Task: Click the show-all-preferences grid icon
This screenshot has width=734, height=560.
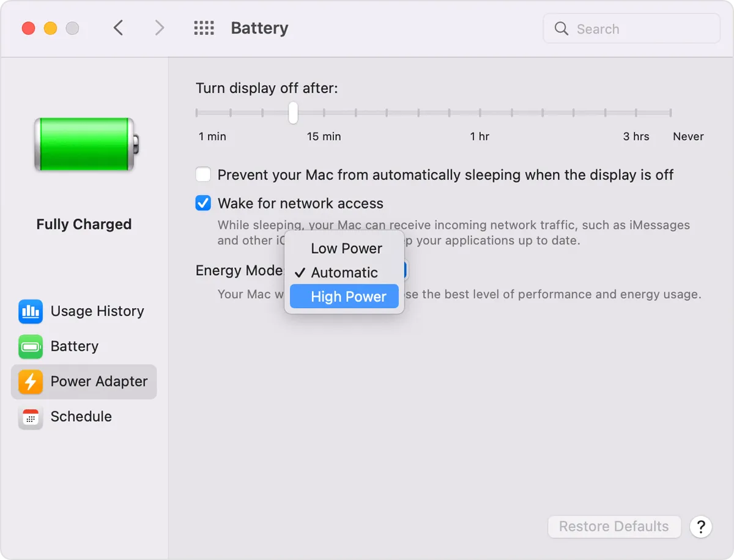Action: point(204,28)
